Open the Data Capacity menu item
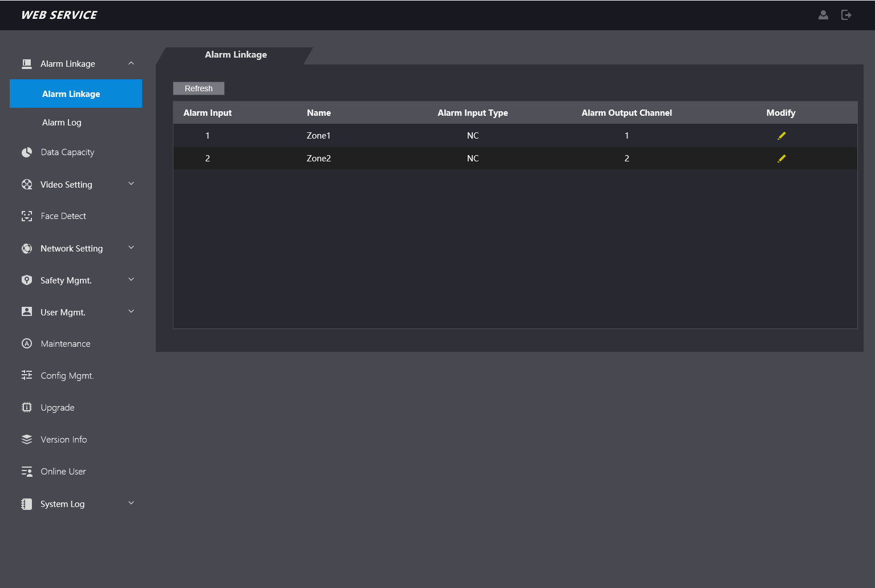Screen dimensions: 875x588 [x=67, y=152]
